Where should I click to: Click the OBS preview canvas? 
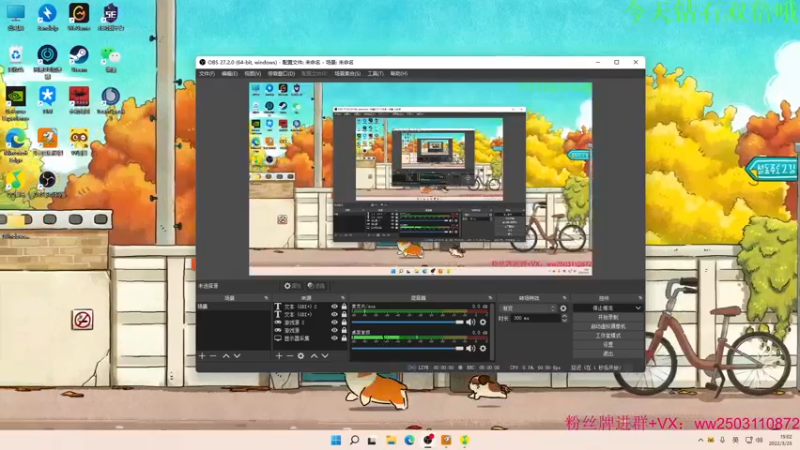(420, 179)
